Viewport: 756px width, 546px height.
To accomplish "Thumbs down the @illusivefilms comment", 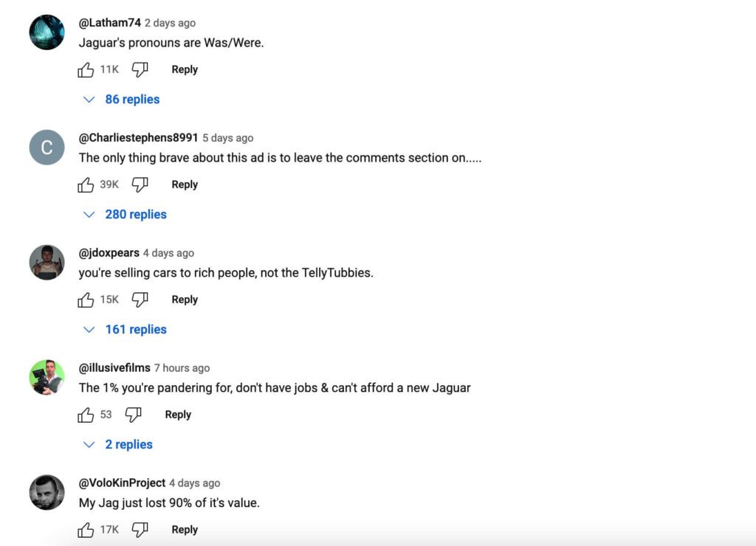I will (133, 415).
